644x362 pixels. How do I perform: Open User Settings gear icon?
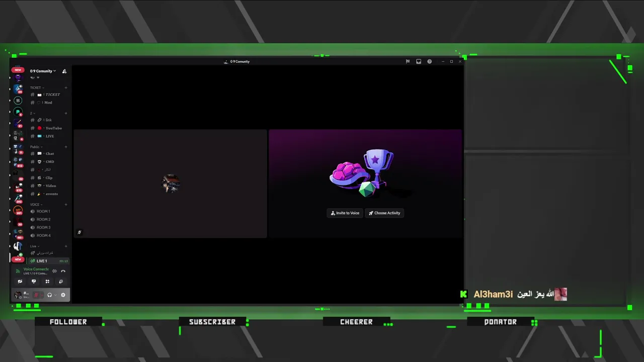click(63, 295)
